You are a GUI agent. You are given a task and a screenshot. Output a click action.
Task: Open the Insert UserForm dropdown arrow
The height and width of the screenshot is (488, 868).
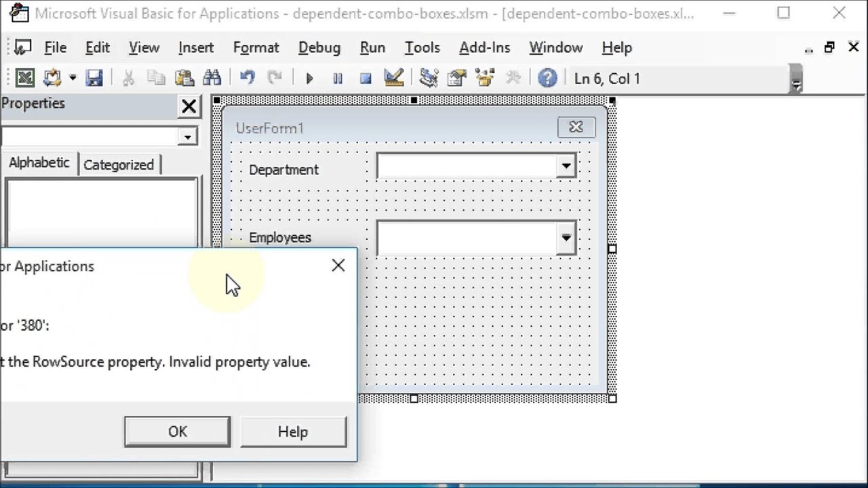[72, 78]
